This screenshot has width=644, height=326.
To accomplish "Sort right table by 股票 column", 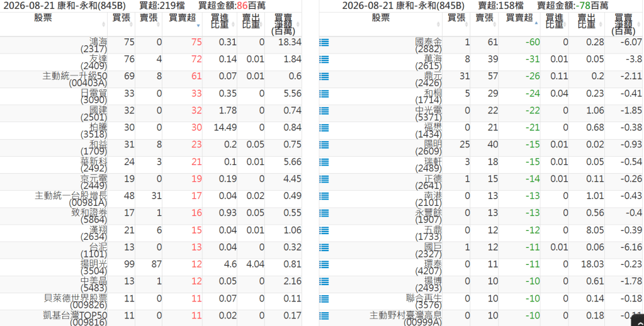I will pyautogui.click(x=380, y=24).
